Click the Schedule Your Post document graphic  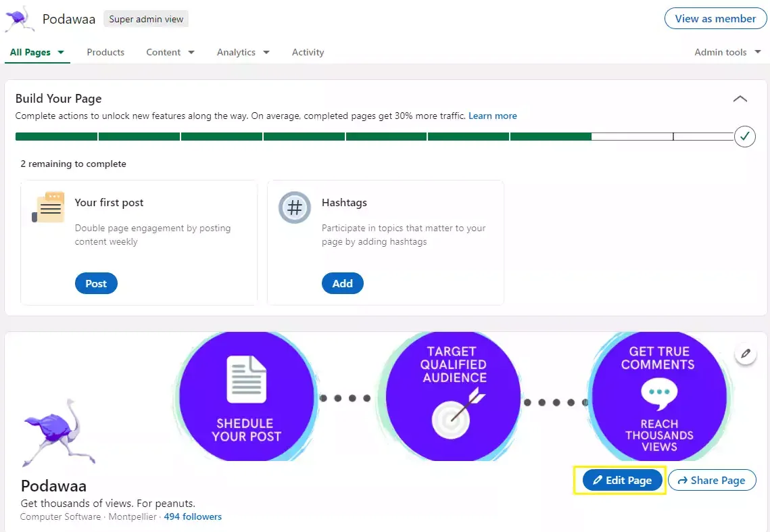[x=247, y=379]
